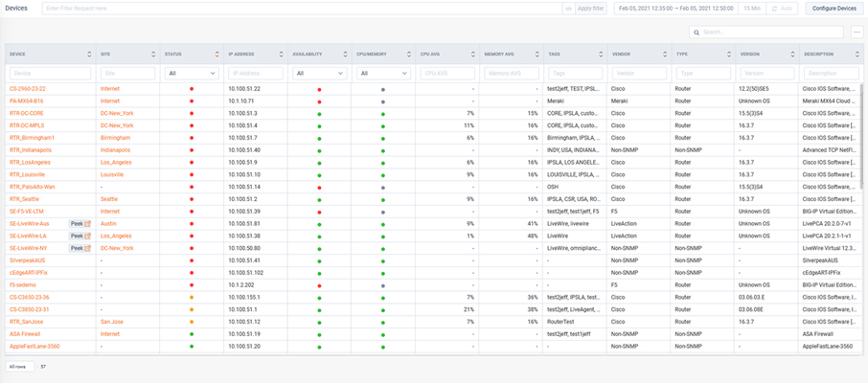
Task: Click the code toggle icon beside Apply filter
Action: coord(568,9)
